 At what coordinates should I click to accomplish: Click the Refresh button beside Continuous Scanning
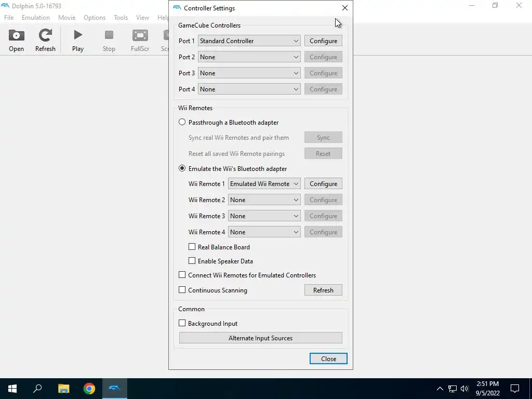(x=323, y=290)
